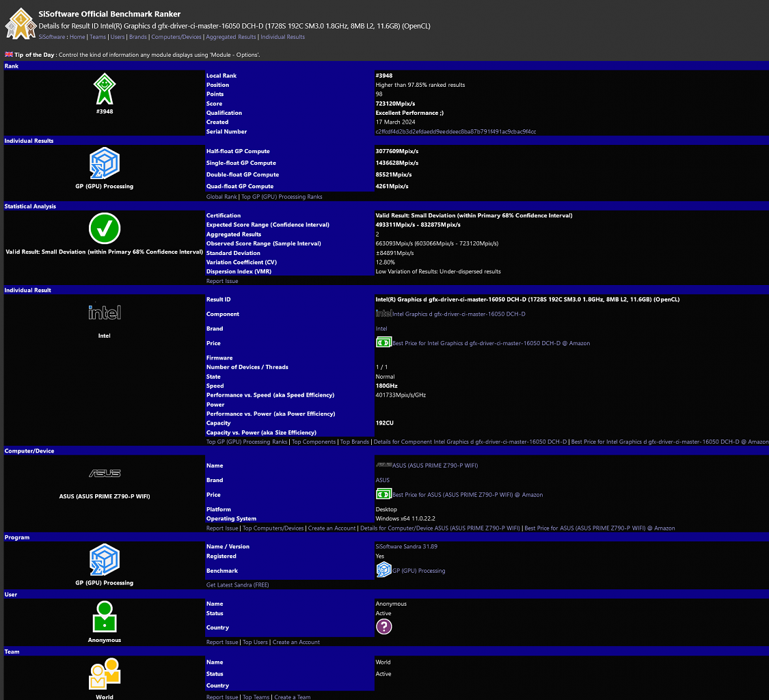This screenshot has height=700, width=769.
Task: Click the Created date 17 March 2024
Action: [x=395, y=122]
